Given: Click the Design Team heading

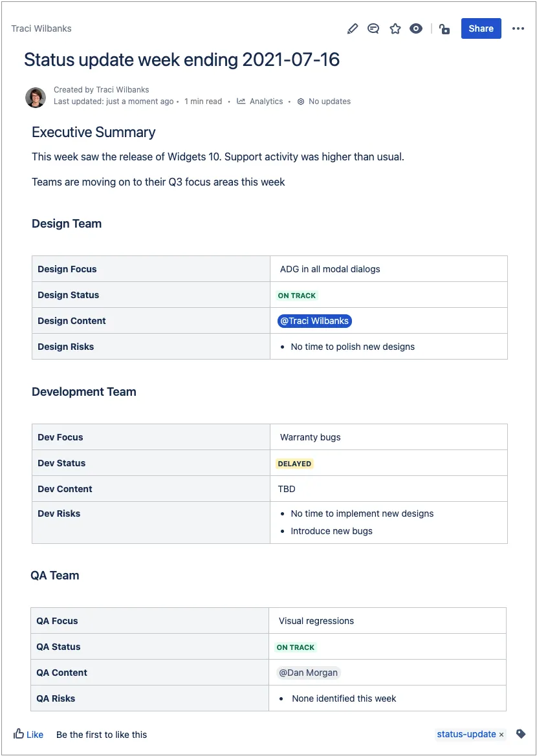Looking at the screenshot, I should 67,224.
